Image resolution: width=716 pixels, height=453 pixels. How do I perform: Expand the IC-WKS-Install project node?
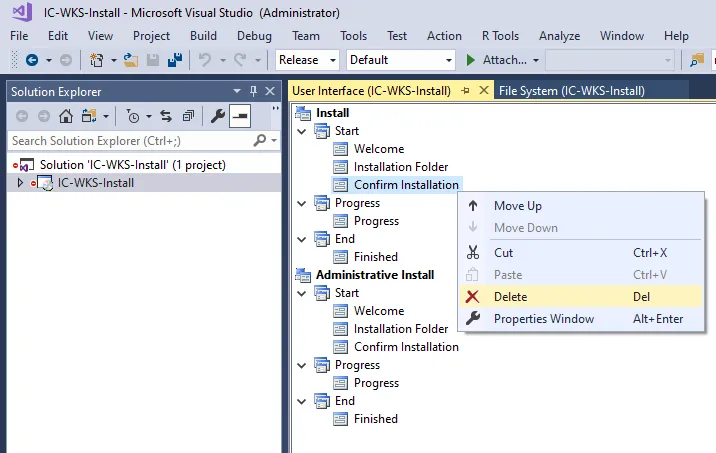click(x=20, y=183)
